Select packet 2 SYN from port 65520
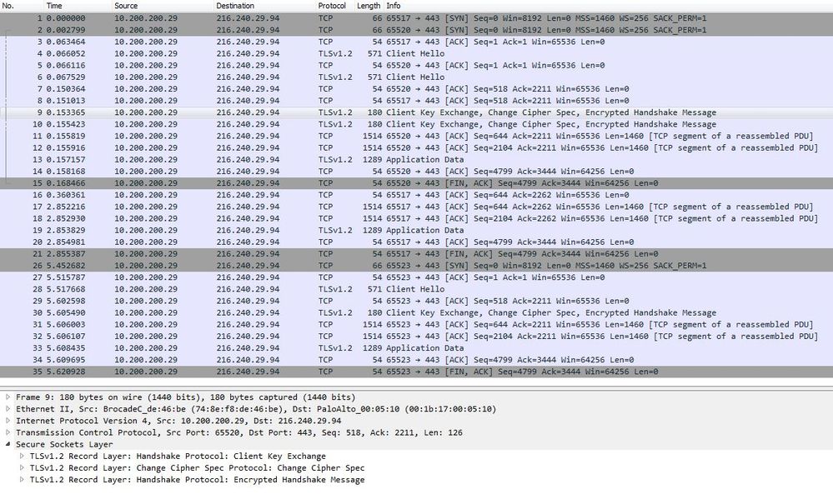Image resolution: width=833 pixels, height=504 pixels. click(417, 30)
